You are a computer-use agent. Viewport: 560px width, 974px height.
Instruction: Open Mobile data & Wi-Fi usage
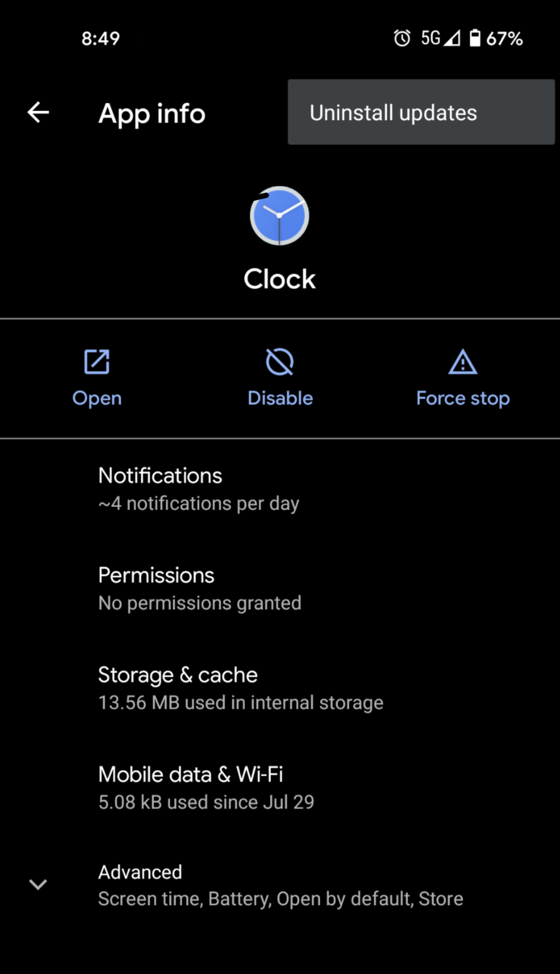pyautogui.click(x=280, y=788)
